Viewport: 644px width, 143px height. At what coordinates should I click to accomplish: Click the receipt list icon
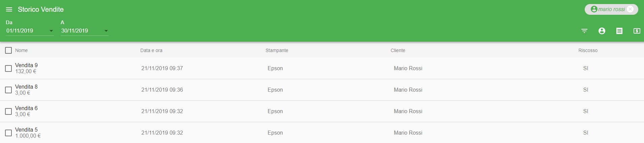619,31
